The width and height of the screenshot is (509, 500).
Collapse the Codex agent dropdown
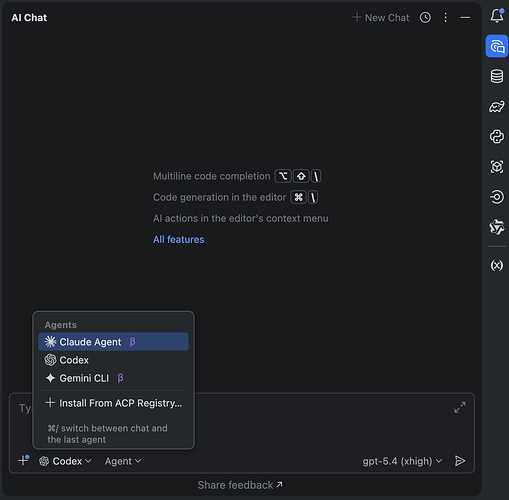click(65, 461)
